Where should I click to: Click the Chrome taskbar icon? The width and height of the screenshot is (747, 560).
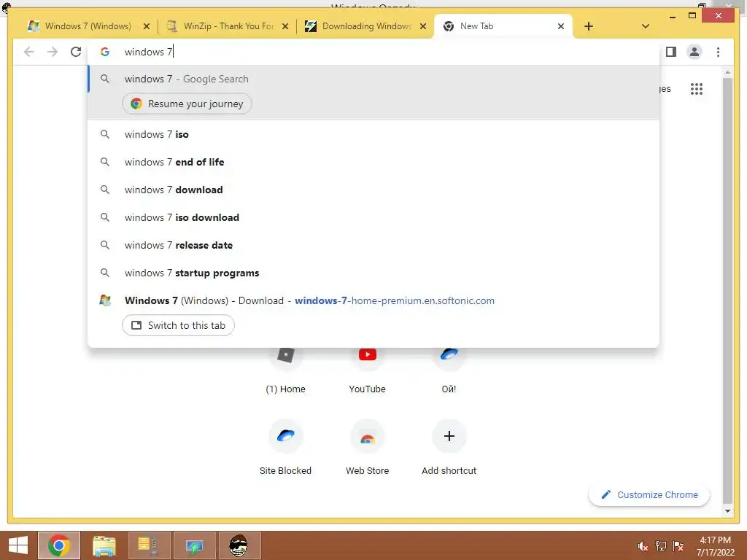coord(58,545)
